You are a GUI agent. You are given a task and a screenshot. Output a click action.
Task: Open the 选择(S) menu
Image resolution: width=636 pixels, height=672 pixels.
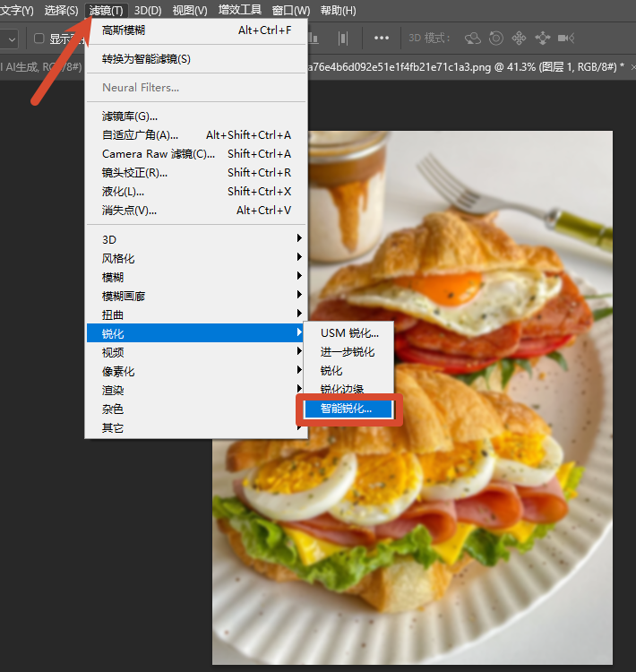point(61,10)
